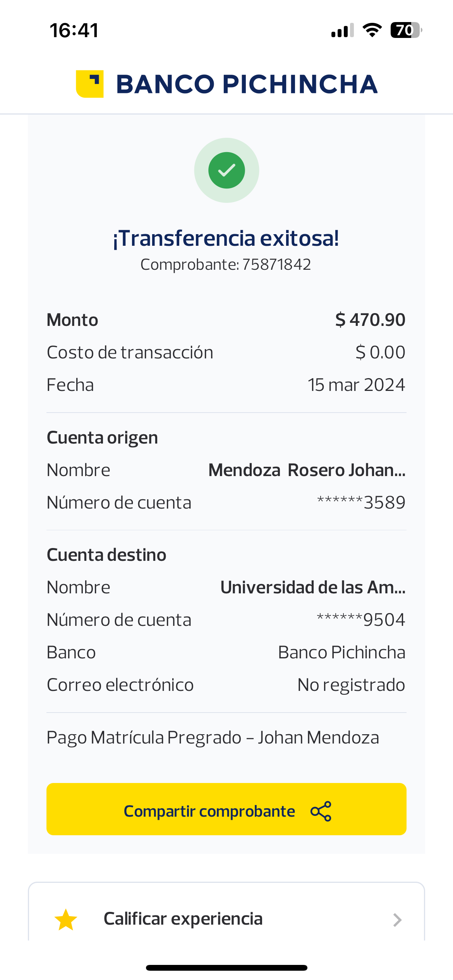Tap the Wi-Fi status icon
453x980 pixels.
click(372, 30)
